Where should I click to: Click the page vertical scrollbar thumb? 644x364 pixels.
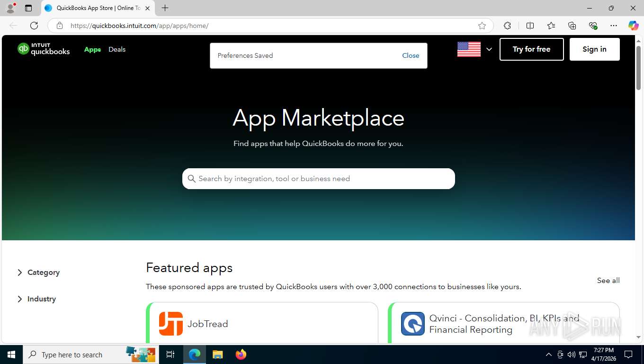click(x=639, y=68)
